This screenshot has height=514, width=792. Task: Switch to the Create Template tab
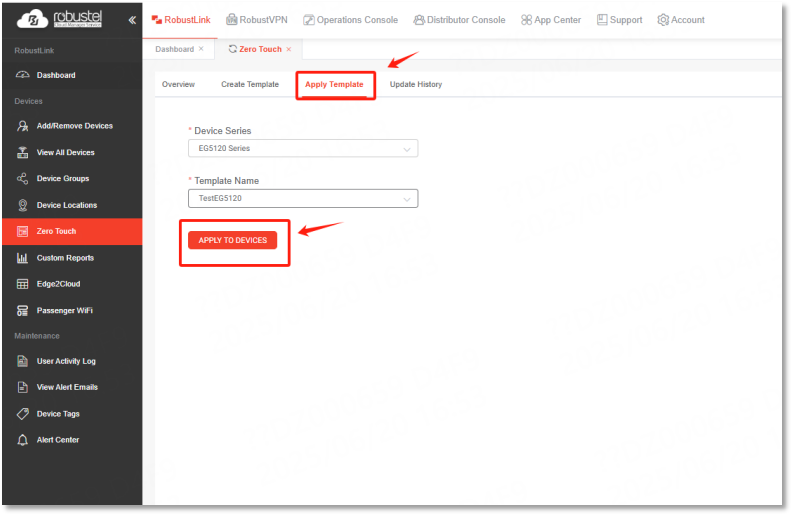click(250, 84)
